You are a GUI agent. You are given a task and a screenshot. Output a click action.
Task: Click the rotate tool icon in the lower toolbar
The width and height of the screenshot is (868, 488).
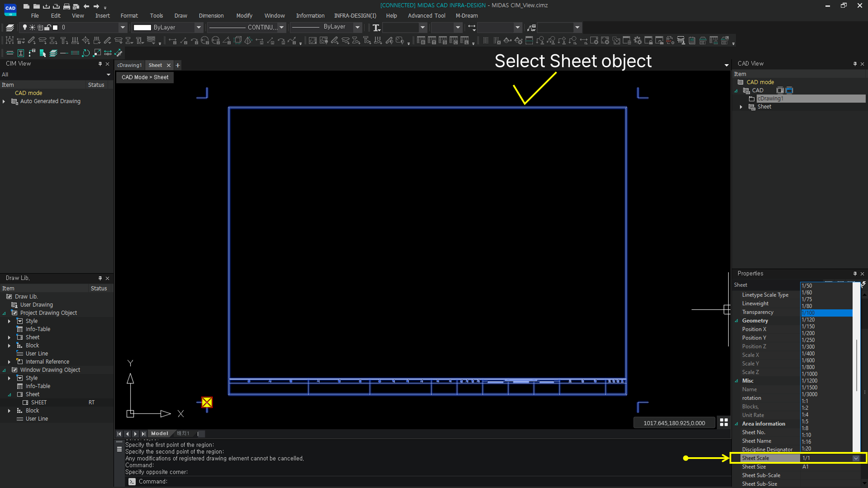(86, 53)
